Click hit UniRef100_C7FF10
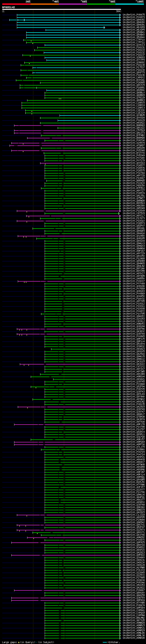 click(134, 40)
